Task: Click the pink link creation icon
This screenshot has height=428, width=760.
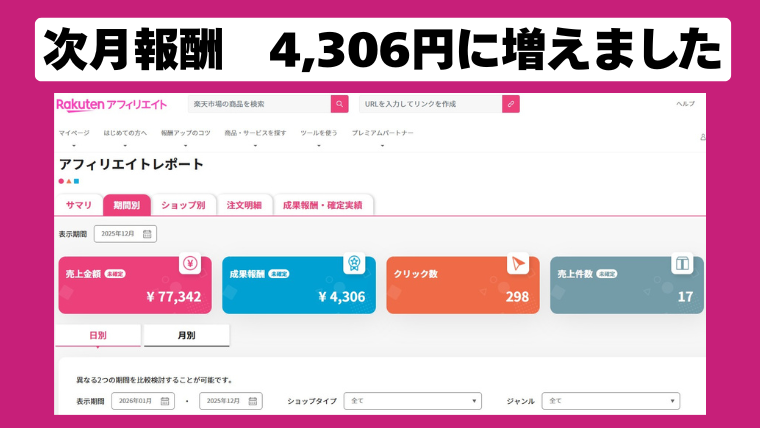Action: pyautogui.click(x=511, y=104)
